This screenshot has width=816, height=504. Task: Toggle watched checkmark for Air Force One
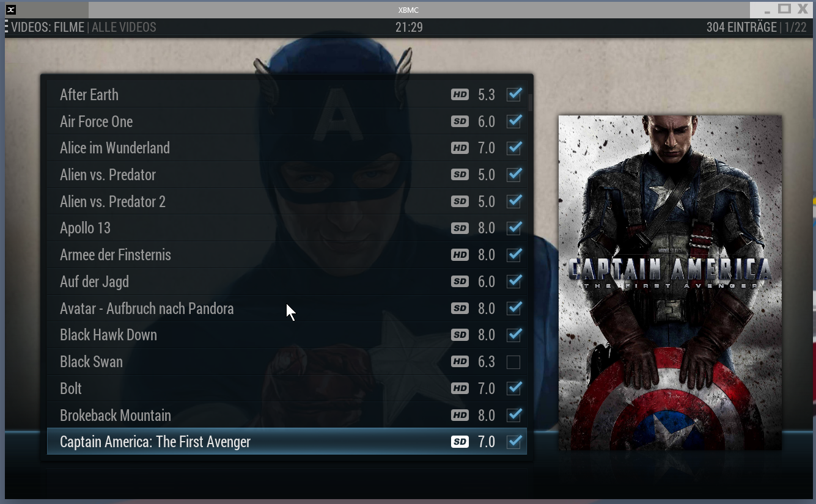click(x=514, y=121)
